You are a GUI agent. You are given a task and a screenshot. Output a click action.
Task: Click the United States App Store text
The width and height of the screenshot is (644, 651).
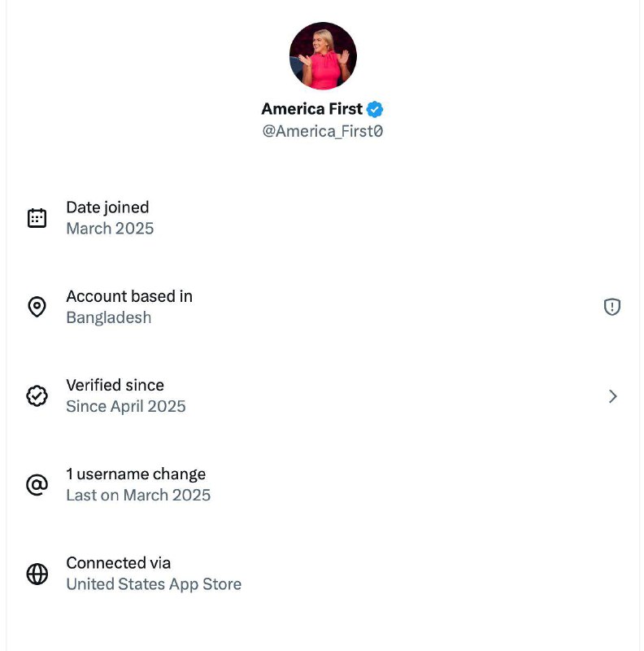[154, 583]
